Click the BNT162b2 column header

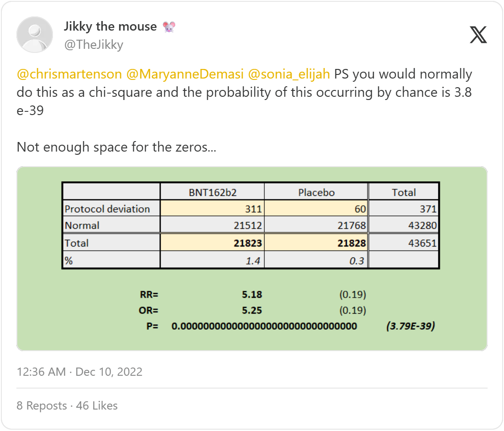(212, 192)
